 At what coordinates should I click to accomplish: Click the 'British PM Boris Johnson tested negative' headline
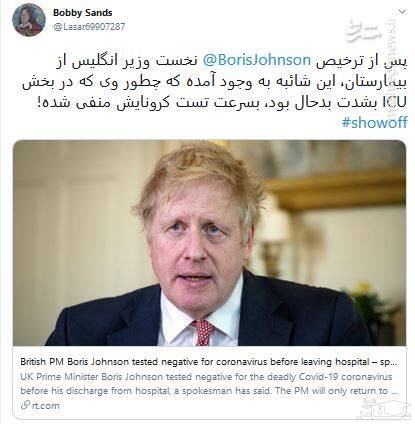click(x=209, y=362)
